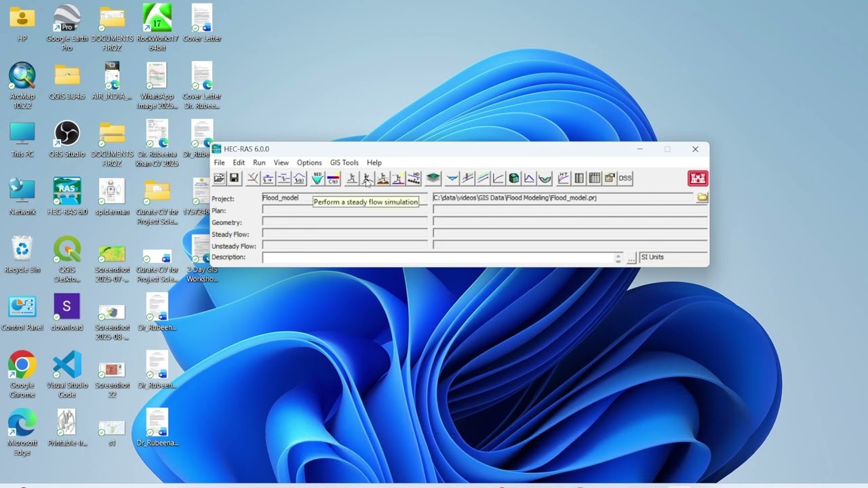Select the HP user folder icon
The width and height of the screenshot is (868, 488).
point(22,24)
